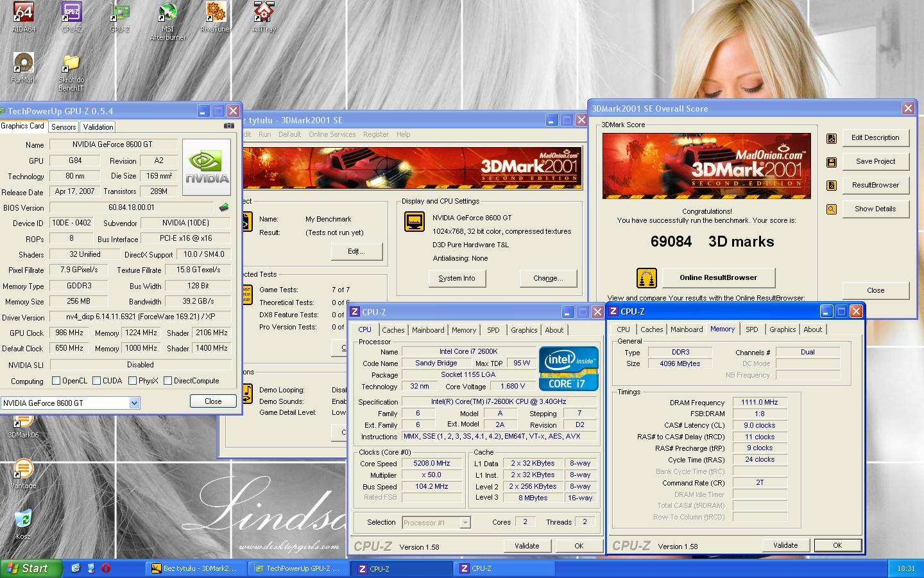This screenshot has width=924, height=578.
Task: Click Validate in left CPU-Z window
Action: tap(527, 546)
